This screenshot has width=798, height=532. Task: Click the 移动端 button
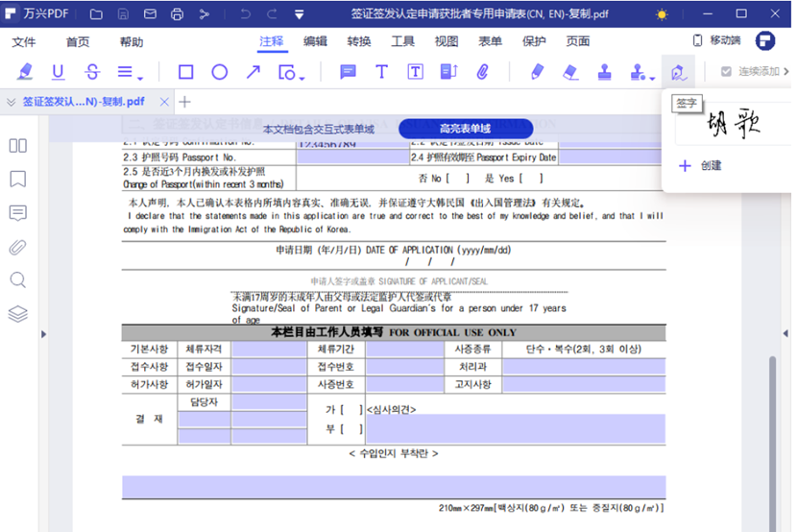717,40
